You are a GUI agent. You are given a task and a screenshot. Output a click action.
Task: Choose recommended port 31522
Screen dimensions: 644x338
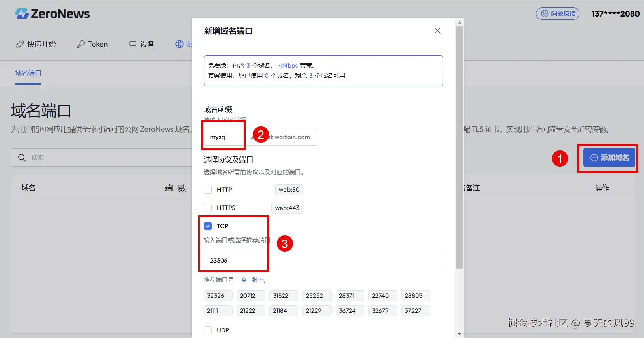(x=284, y=296)
